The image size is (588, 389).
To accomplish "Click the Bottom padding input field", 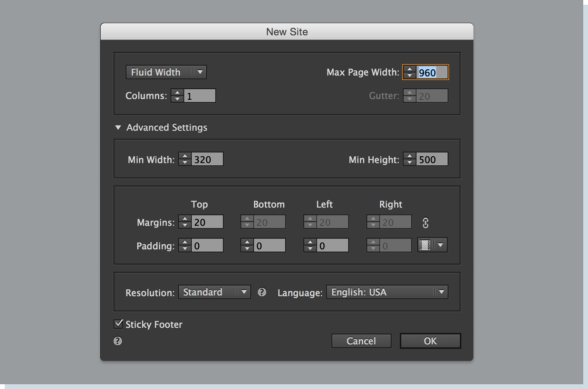I will (x=270, y=246).
